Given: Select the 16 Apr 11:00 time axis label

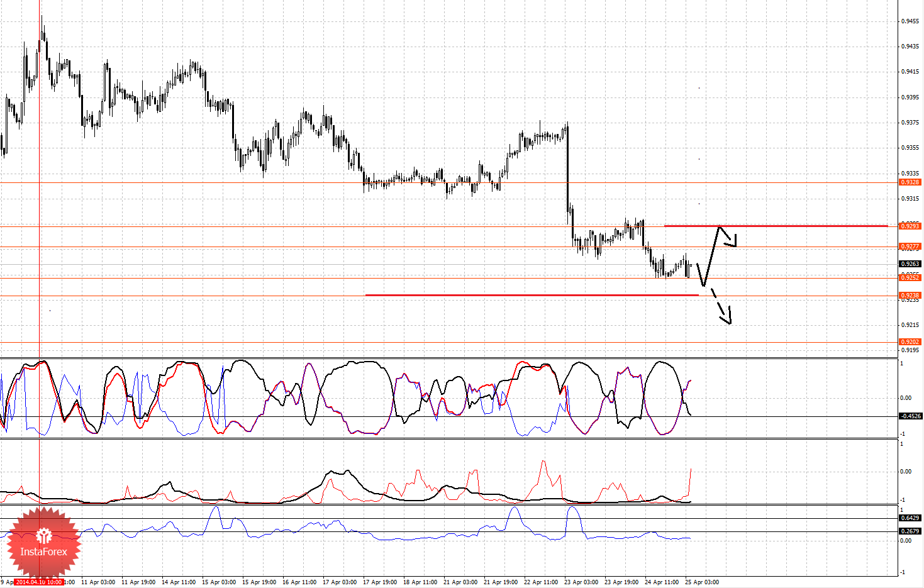Looking at the screenshot, I should (299, 582).
